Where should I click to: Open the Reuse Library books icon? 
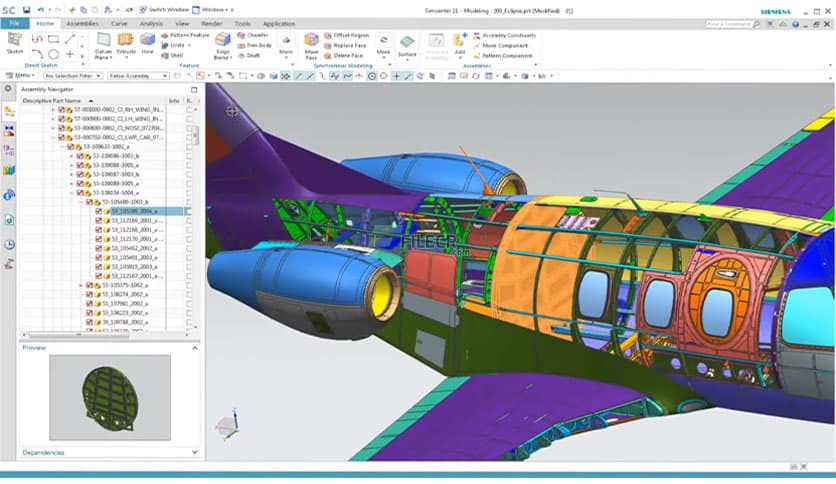pos(9,171)
